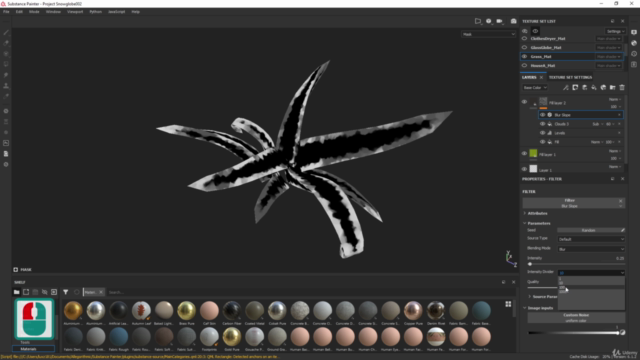Remove the Clouds 3 effect with its X
Image resolution: width=640 pixels, height=360 pixels.
coord(620,124)
